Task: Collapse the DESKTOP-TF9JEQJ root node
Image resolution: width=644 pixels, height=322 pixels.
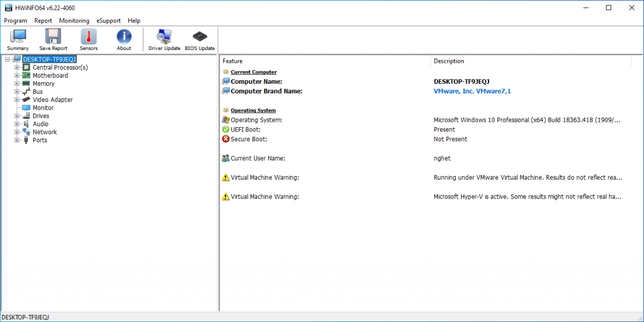Action: [x=8, y=60]
